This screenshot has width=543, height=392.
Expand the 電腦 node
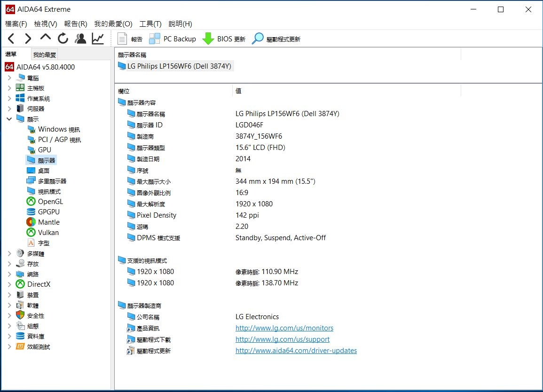(x=9, y=78)
